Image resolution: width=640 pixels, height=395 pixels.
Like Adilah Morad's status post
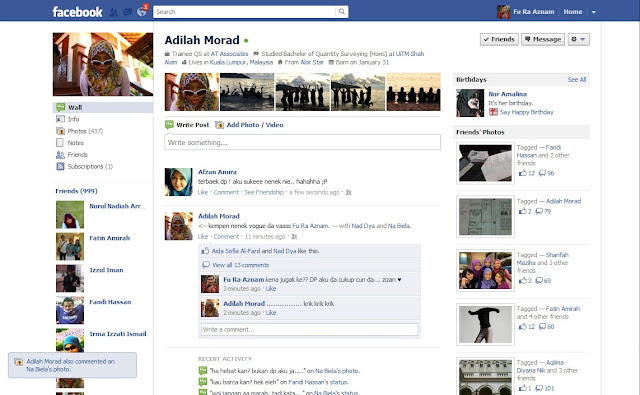(203, 236)
